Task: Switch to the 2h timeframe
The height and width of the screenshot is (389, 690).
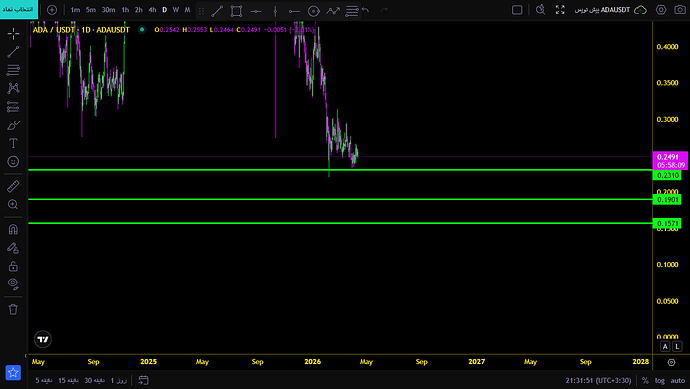Action: [x=139, y=10]
